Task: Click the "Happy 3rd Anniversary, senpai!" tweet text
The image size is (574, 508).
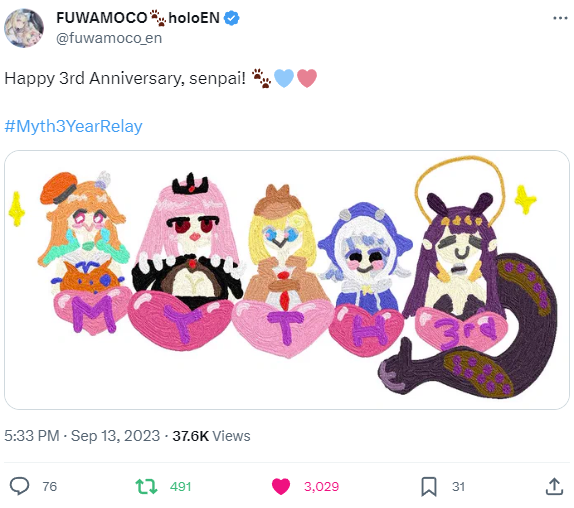Action: coord(125,78)
